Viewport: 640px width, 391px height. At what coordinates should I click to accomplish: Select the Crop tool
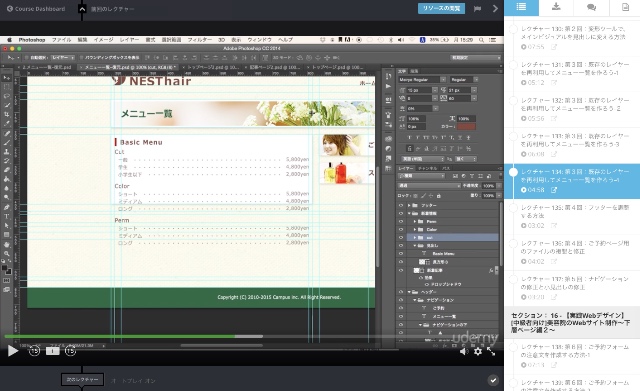pyautogui.click(x=7, y=115)
